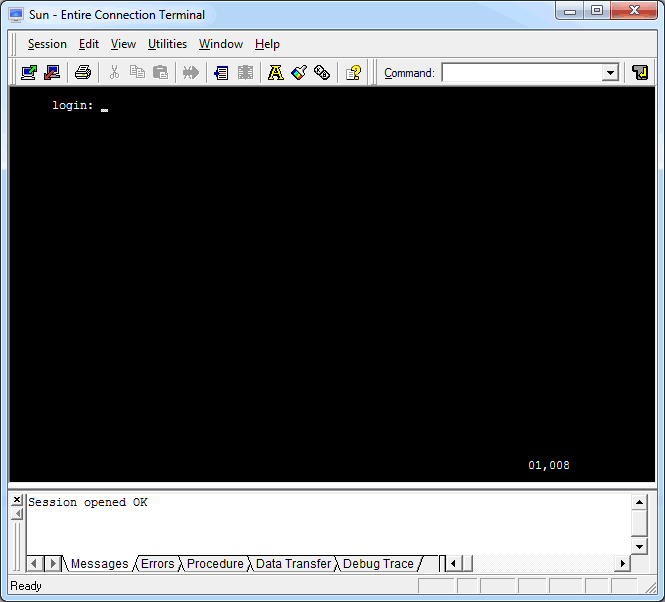Image resolution: width=665 pixels, height=602 pixels.
Task: Click the tab scroll right arrow
Action: click(53, 564)
